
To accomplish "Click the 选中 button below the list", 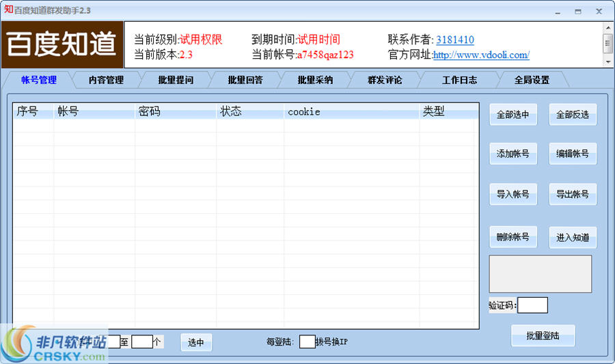I will pos(196,342).
